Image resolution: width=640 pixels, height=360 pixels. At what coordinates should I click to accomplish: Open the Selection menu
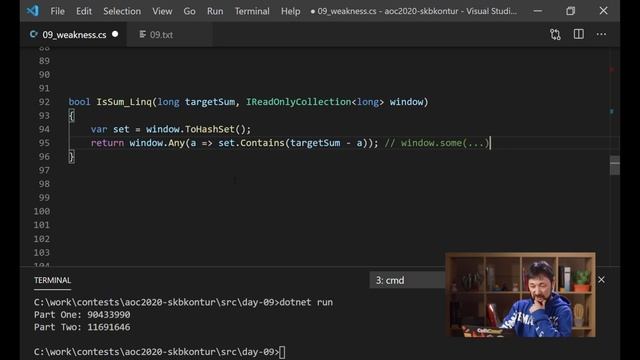click(122, 11)
